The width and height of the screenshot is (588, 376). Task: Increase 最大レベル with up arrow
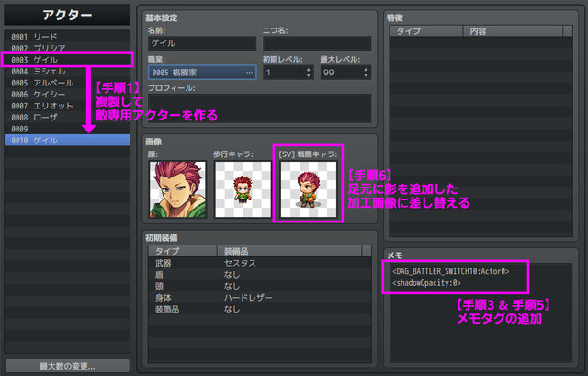[x=366, y=70]
